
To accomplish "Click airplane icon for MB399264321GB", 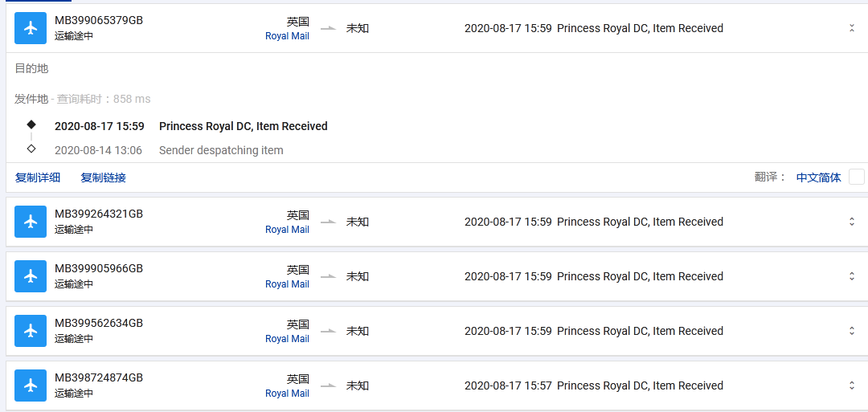I will 31,222.
